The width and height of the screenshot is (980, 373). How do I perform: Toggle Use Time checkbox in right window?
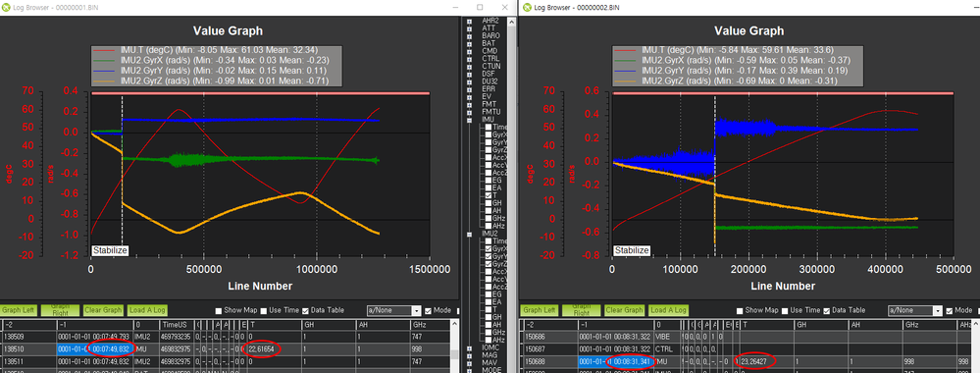(x=785, y=310)
